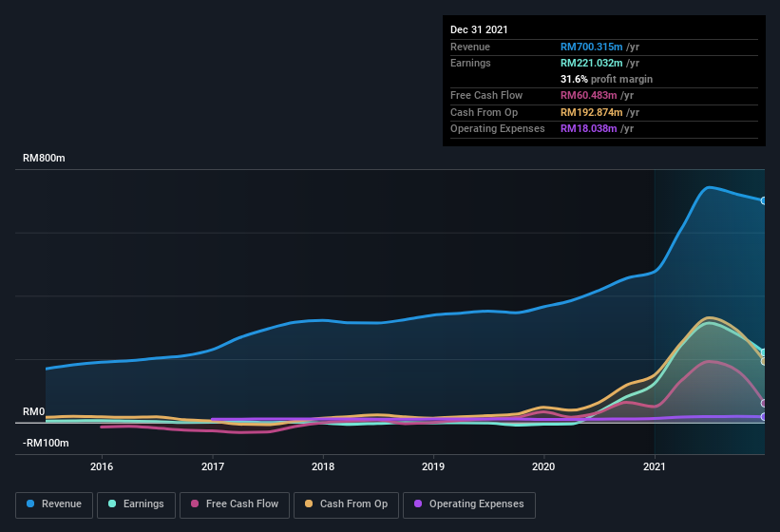Click the Cash From Op label in tooltip

(484, 112)
